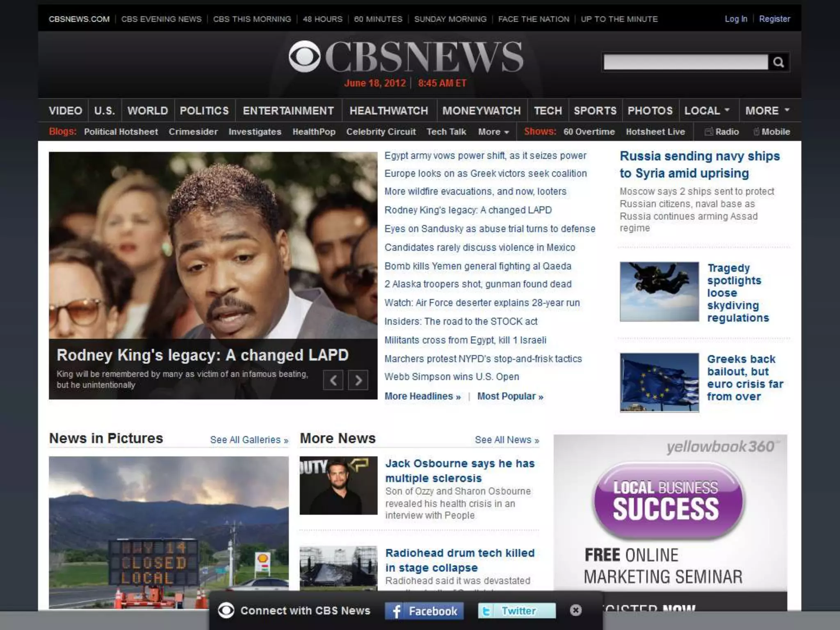Click the Twitter connect button
The height and width of the screenshot is (630, 840).
pos(517,611)
